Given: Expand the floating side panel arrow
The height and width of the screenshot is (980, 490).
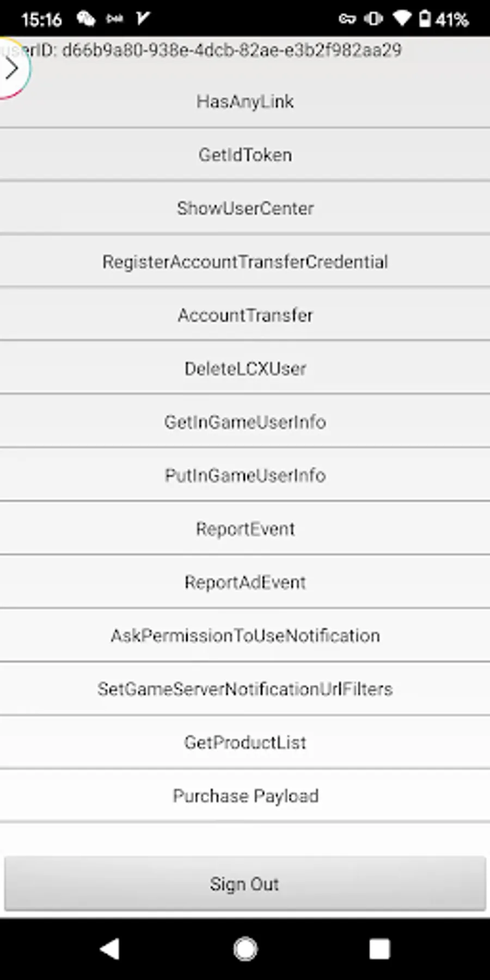Looking at the screenshot, I should tap(12, 69).
